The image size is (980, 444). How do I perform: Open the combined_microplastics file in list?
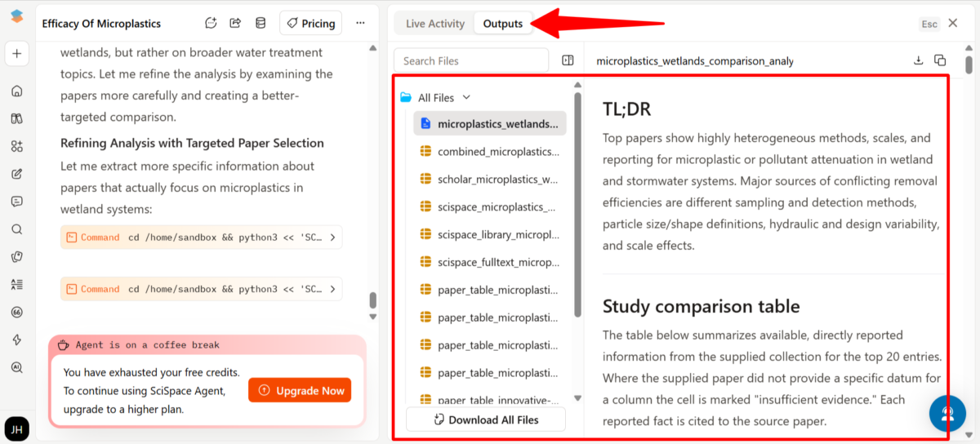click(497, 152)
